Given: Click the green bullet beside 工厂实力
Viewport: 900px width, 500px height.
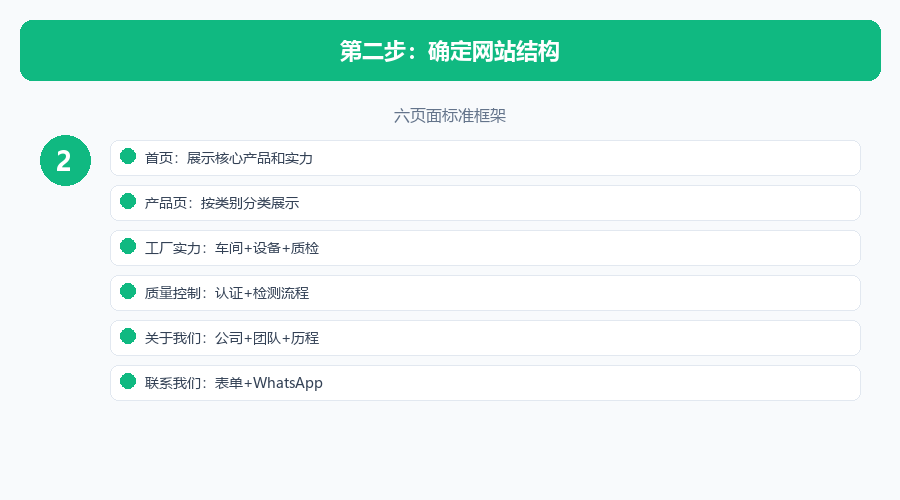Looking at the screenshot, I should click(x=128, y=247).
